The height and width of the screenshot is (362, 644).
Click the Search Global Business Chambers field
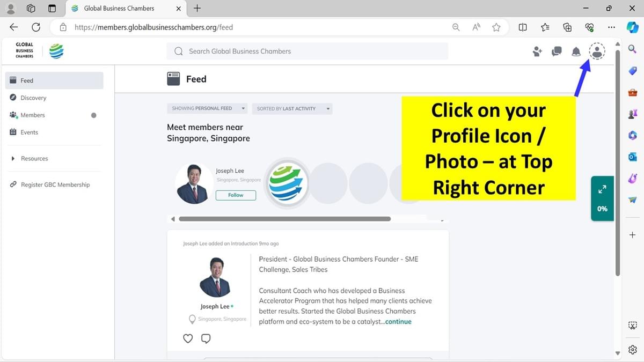coord(307,51)
